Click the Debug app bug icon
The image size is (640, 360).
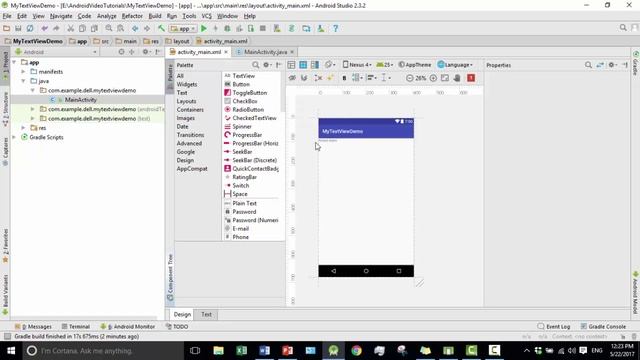pos(227,29)
